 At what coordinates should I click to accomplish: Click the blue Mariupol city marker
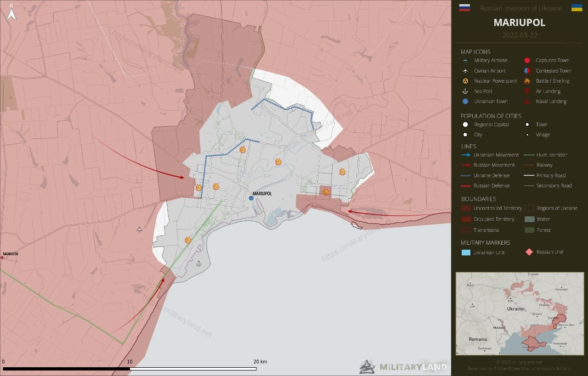(x=251, y=198)
